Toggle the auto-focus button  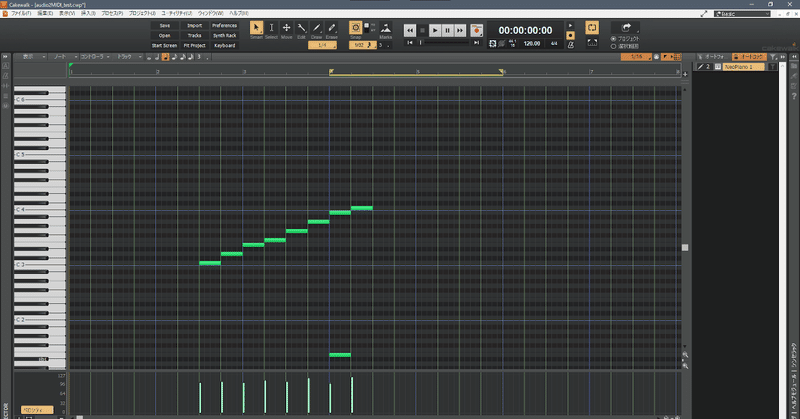coord(711,57)
